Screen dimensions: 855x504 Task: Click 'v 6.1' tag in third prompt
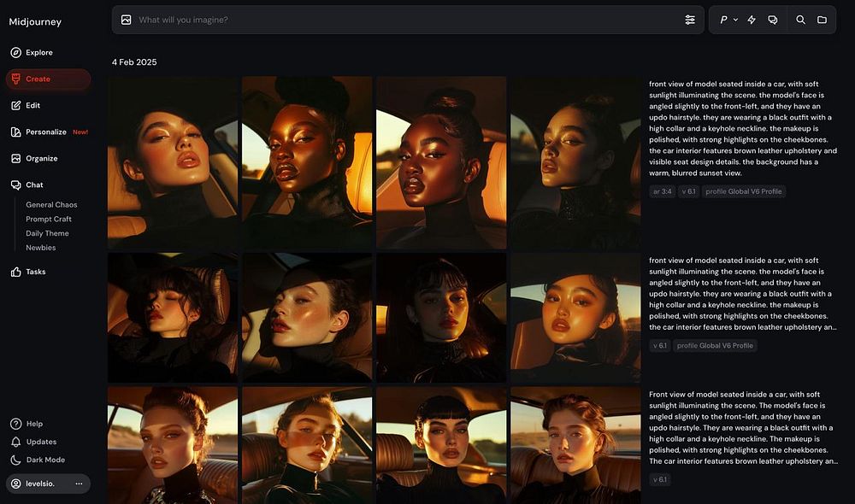[x=659, y=479]
